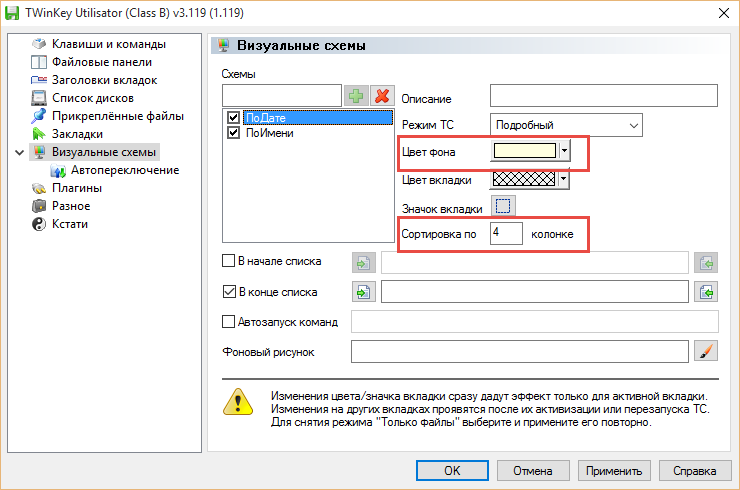Image resolution: width=740 pixels, height=490 pixels.
Task: Select Автопереключение in the tree
Action: pos(125,170)
